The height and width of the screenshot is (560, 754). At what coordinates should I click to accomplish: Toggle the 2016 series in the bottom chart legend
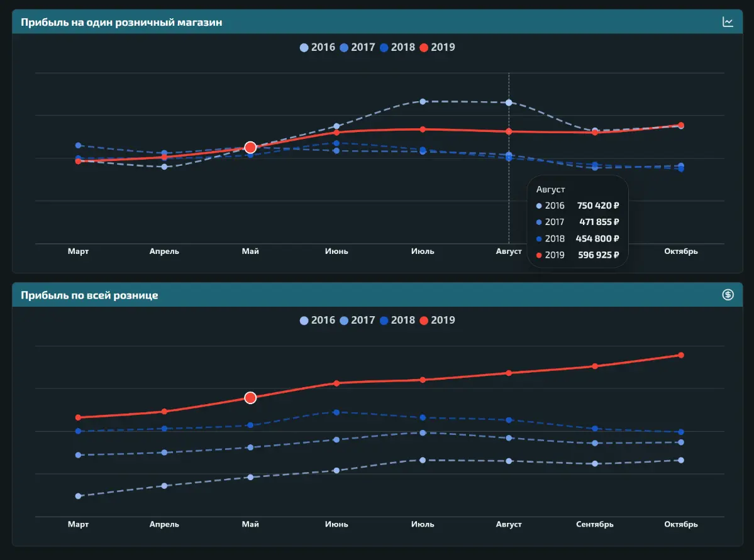[318, 320]
